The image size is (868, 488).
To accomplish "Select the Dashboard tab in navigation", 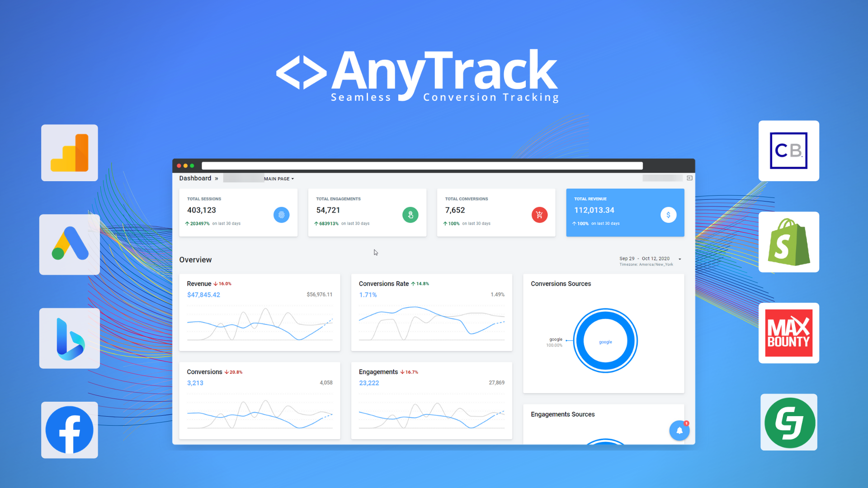I will point(194,178).
